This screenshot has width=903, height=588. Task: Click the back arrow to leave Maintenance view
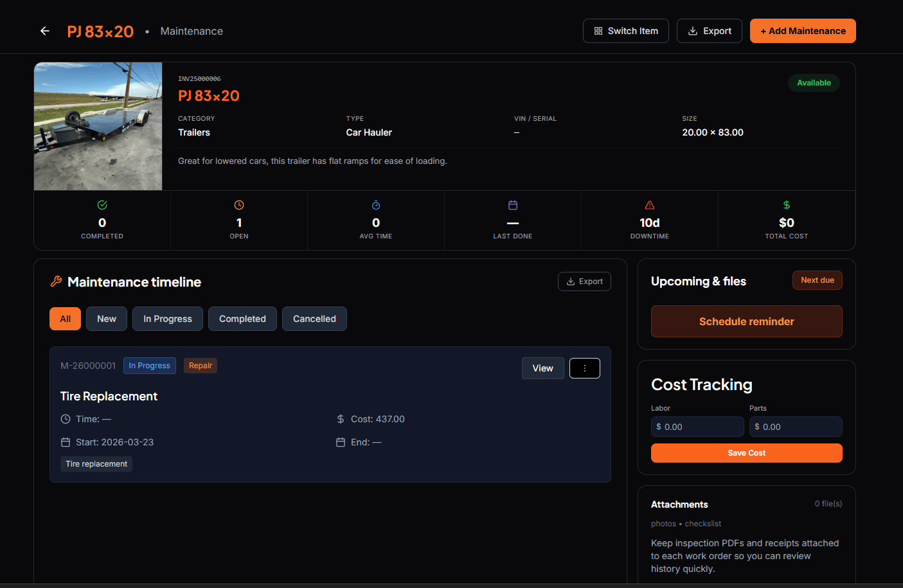pyautogui.click(x=44, y=30)
